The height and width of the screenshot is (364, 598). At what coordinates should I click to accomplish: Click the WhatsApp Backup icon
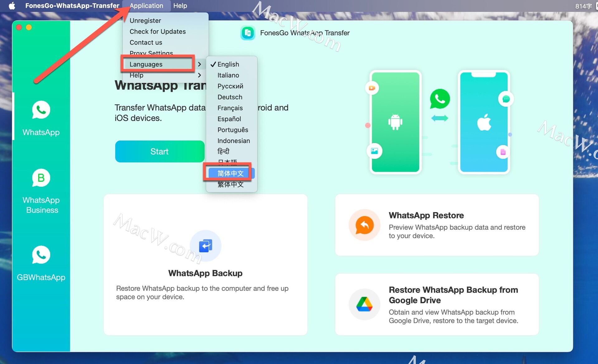(x=206, y=246)
